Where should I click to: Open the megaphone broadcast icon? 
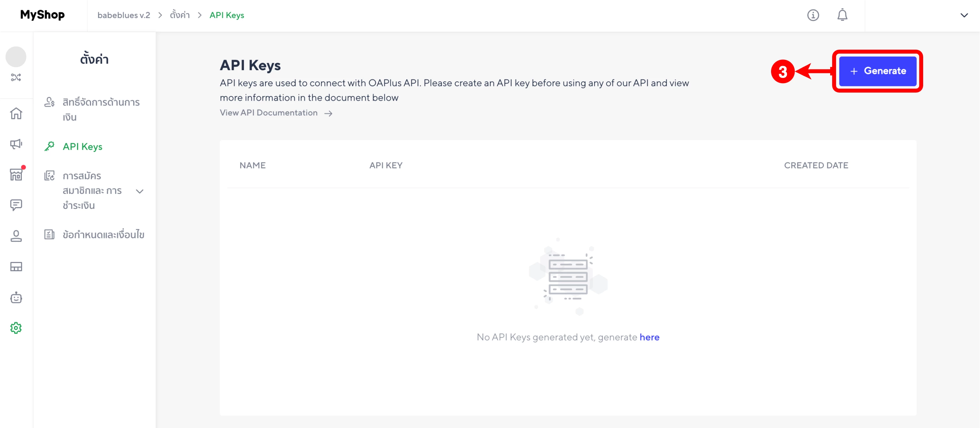point(16,144)
